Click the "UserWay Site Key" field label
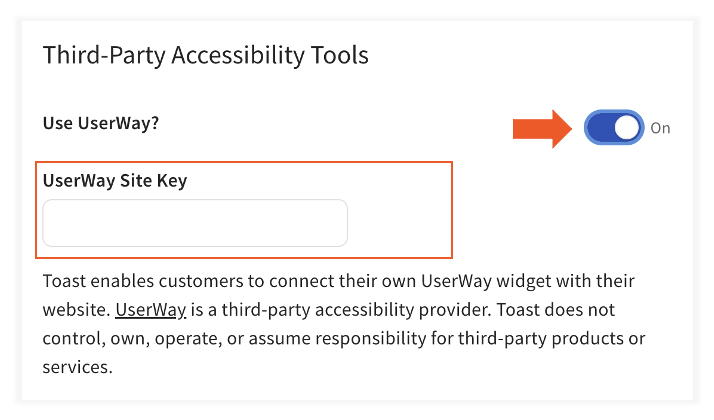The height and width of the screenshot is (420, 714). 115,180
